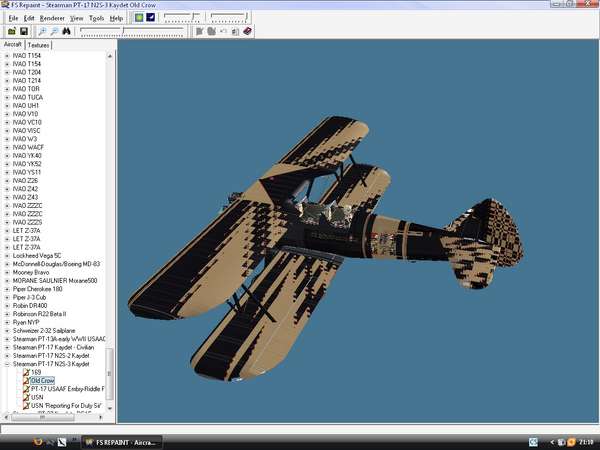This screenshot has height=450, width=600.
Task: Collapse the Stearman PT-17 N2S-3 Kaydet node
Action: (7, 364)
